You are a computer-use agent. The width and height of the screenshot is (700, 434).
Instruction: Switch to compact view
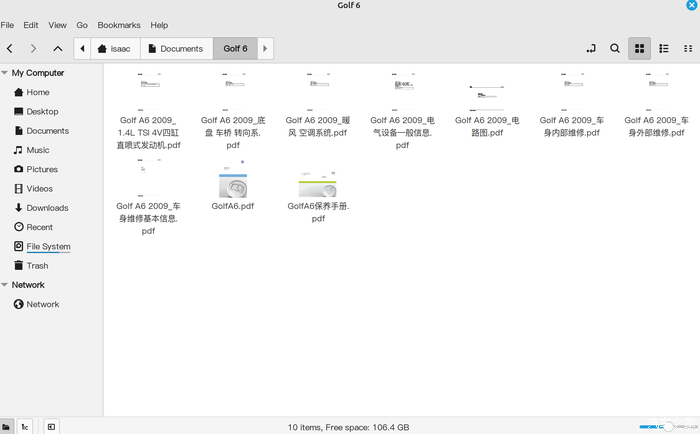[687, 48]
